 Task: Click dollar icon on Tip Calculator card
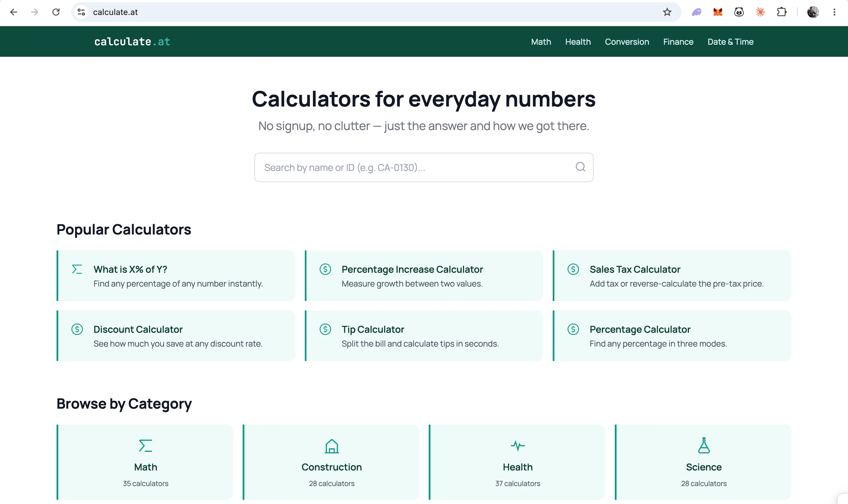click(325, 329)
